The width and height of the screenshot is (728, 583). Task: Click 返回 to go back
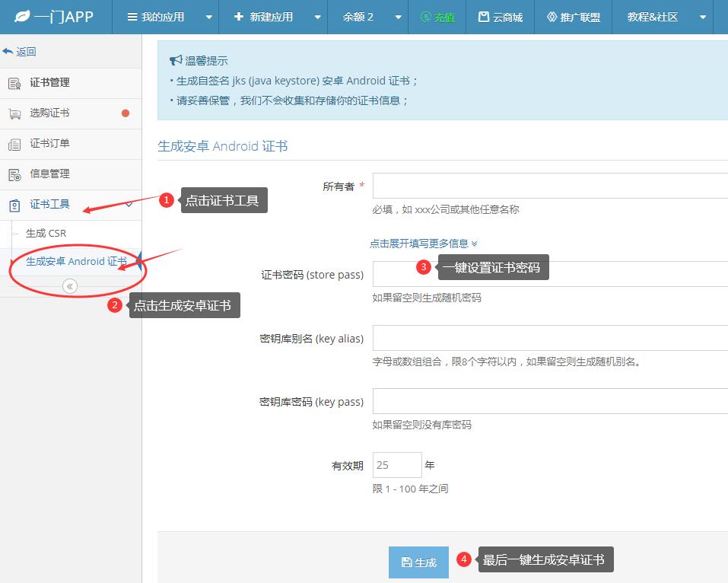19,52
